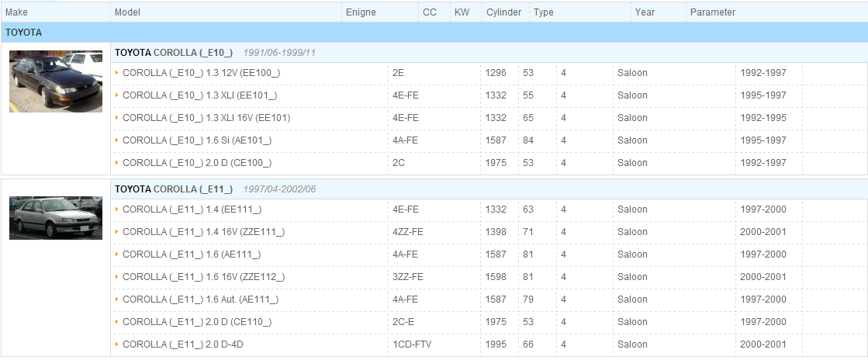Open COROLLA (_E10_) 1.3 XLI 16V (EE101) model
This screenshot has height=360, width=868.
click(206, 117)
